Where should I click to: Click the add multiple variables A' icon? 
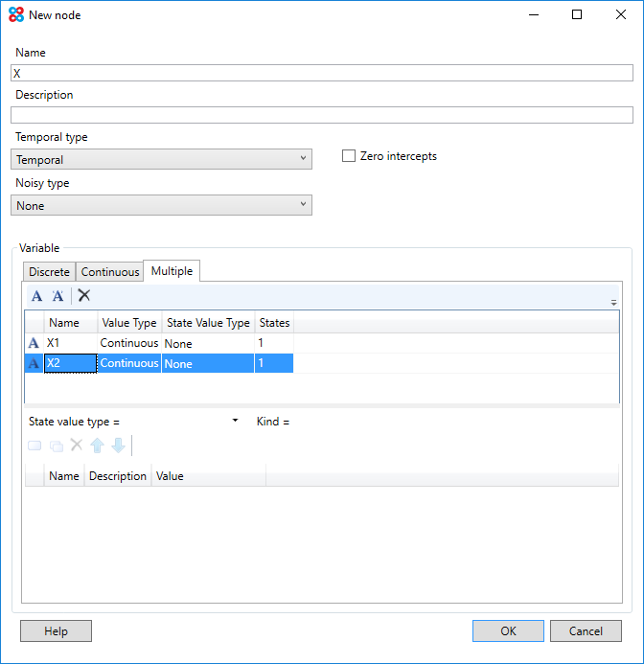coord(57,295)
